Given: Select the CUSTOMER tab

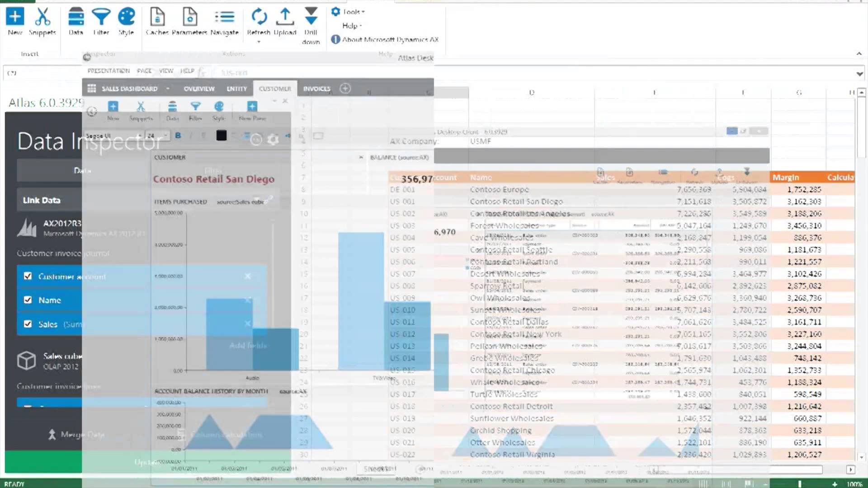Looking at the screenshot, I should click(x=275, y=89).
